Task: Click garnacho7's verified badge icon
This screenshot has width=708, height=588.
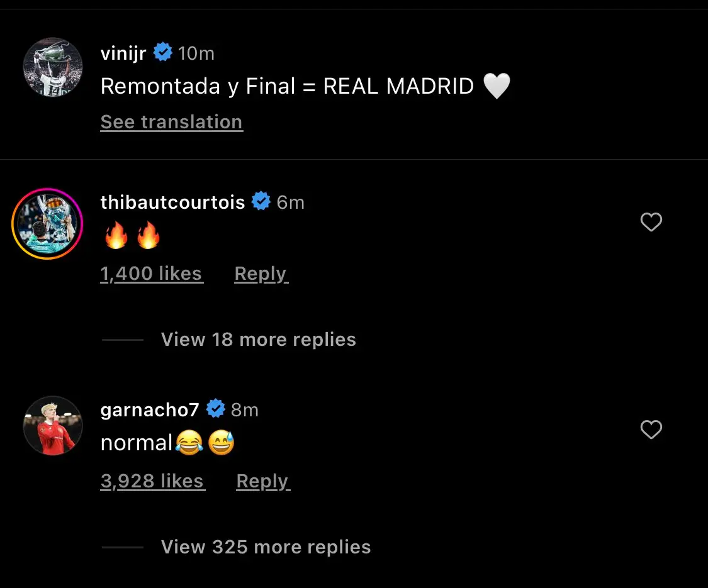Action: click(215, 409)
